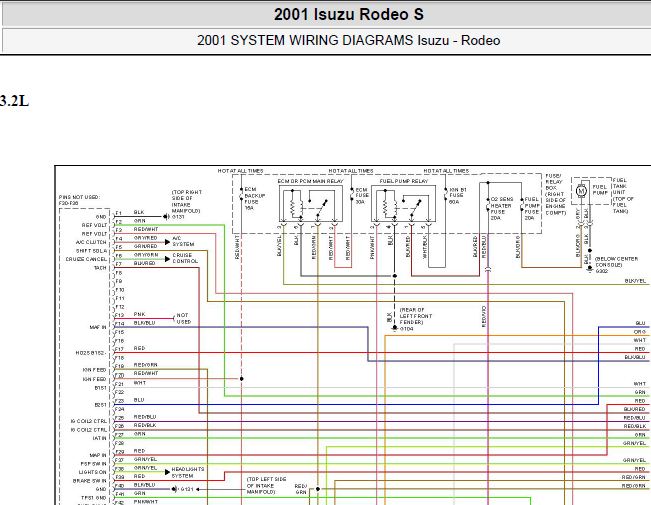Viewport: 651px width, 505px height.
Task: Click pin number "F10" on the connector
Action: click(120, 290)
